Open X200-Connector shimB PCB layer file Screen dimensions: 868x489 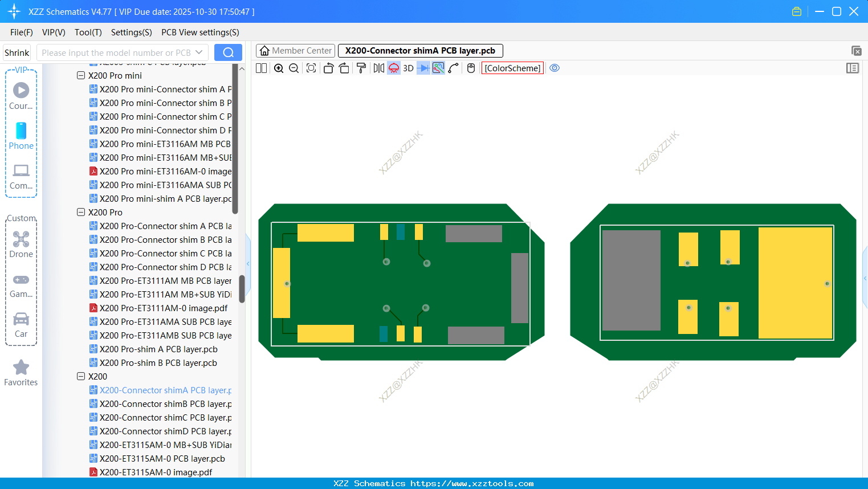pyautogui.click(x=165, y=404)
